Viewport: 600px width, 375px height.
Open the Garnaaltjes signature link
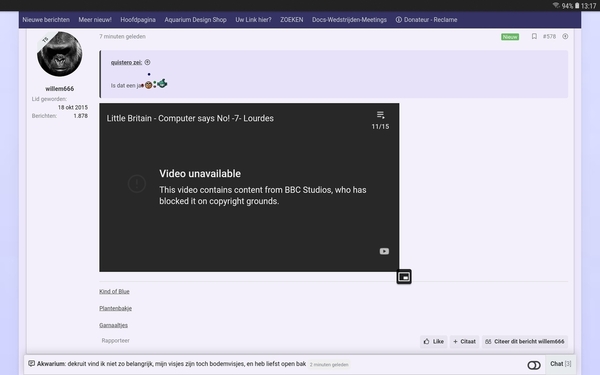113,325
